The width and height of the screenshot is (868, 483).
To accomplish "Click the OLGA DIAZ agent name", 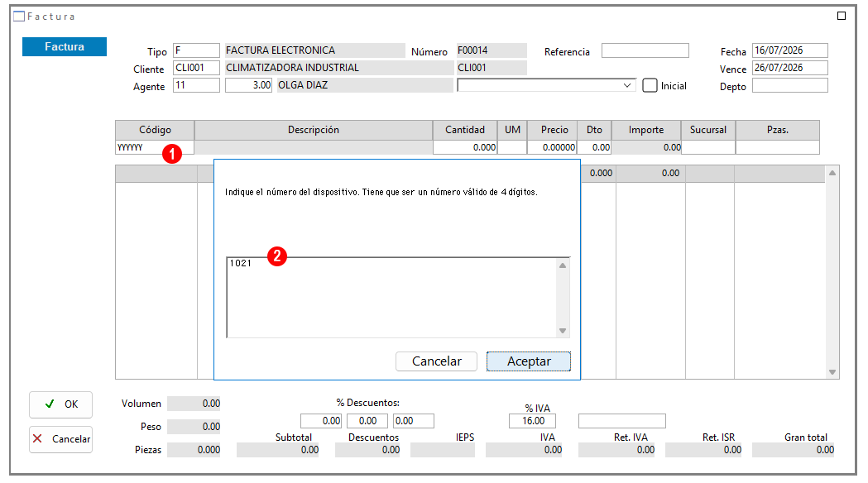I will point(303,85).
